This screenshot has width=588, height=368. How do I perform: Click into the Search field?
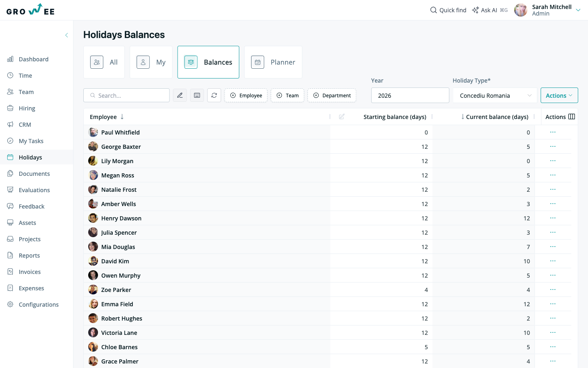pyautogui.click(x=127, y=95)
